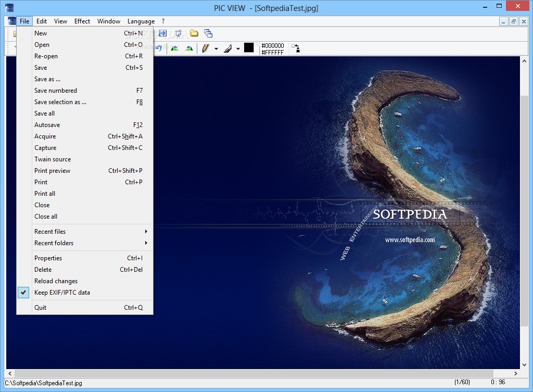Click the black foreground color swatch
Screen dimensions: 533x392
(249, 47)
